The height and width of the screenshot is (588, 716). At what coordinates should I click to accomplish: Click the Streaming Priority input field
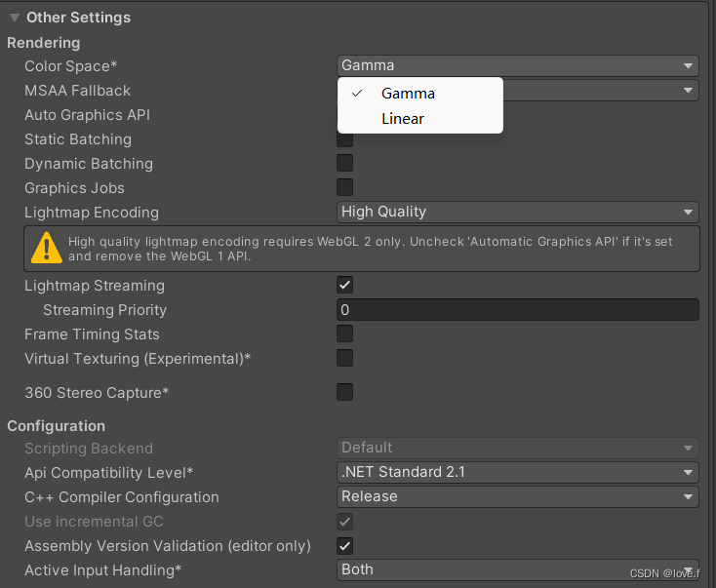pos(518,309)
